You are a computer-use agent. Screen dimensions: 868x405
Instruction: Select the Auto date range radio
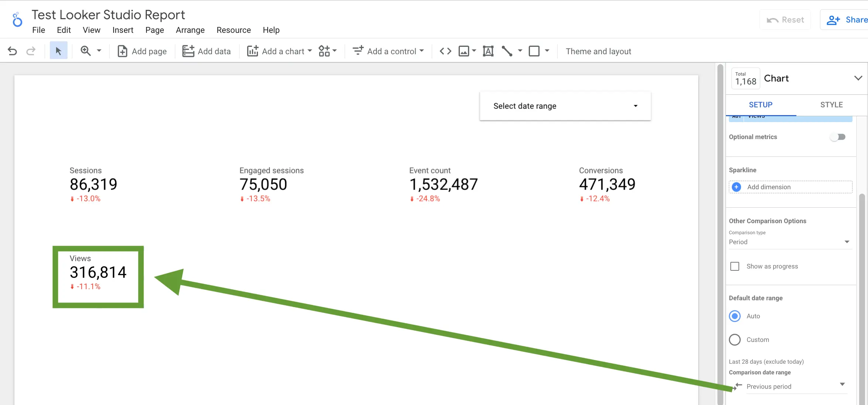click(x=735, y=316)
